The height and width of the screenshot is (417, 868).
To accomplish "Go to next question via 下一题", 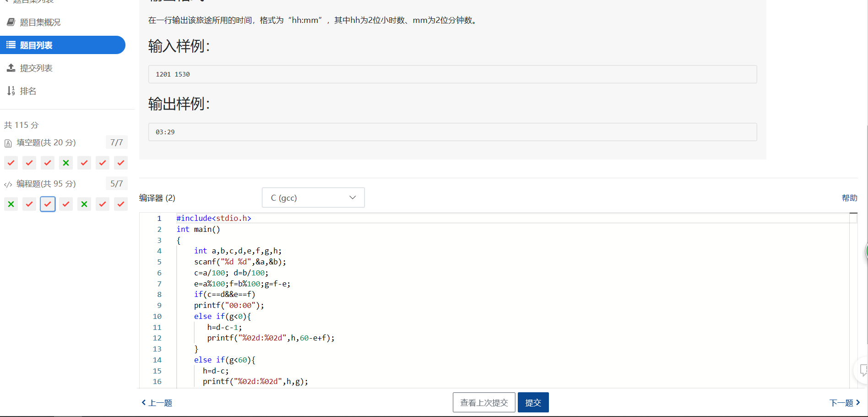I will (845, 403).
